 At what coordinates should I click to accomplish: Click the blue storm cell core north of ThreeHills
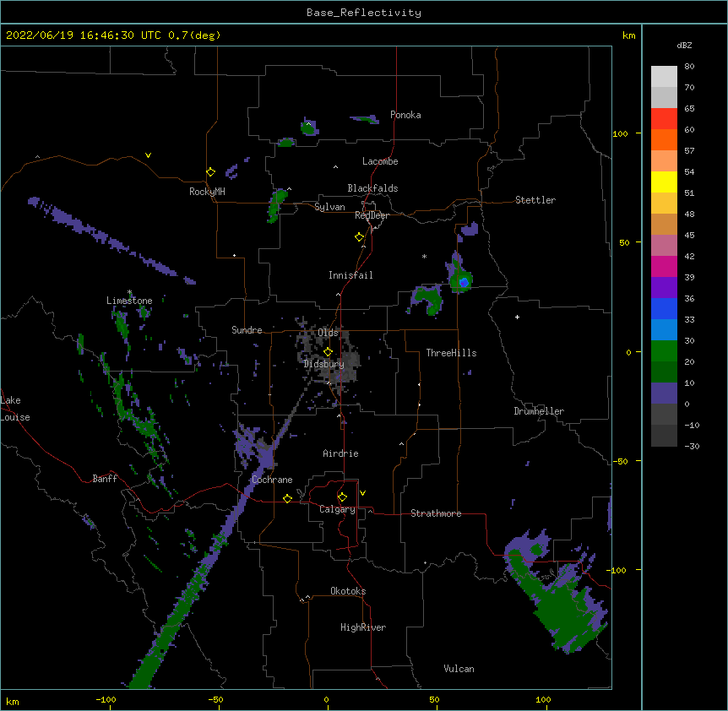coord(464,282)
